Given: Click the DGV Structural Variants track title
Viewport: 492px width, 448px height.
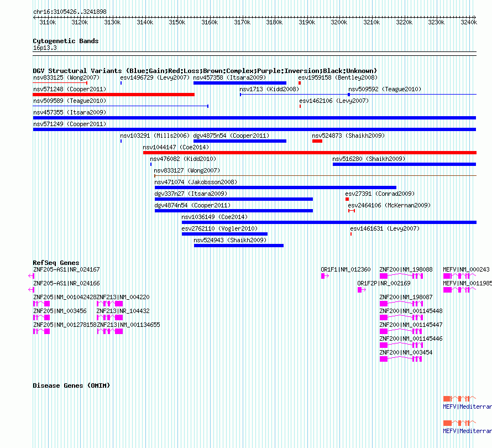Looking at the screenshot, I should [205, 71].
